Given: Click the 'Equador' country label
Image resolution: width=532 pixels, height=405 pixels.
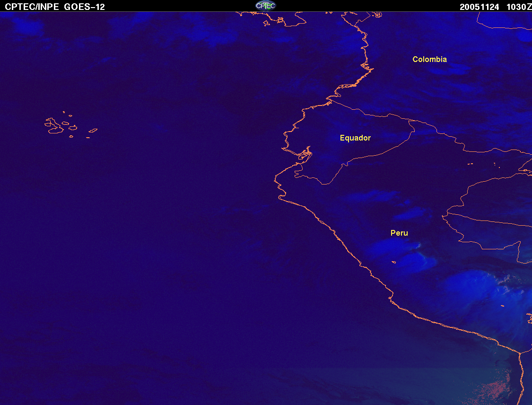Looking at the screenshot, I should (x=355, y=138).
